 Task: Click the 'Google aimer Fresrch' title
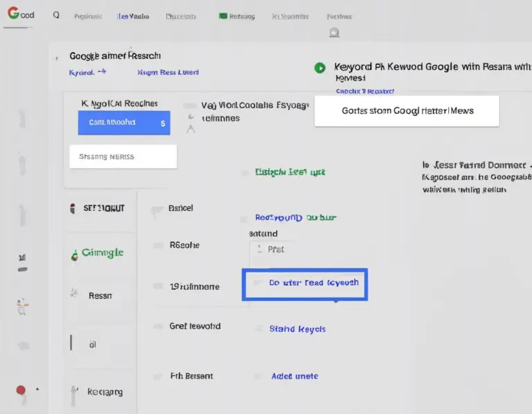(x=115, y=55)
